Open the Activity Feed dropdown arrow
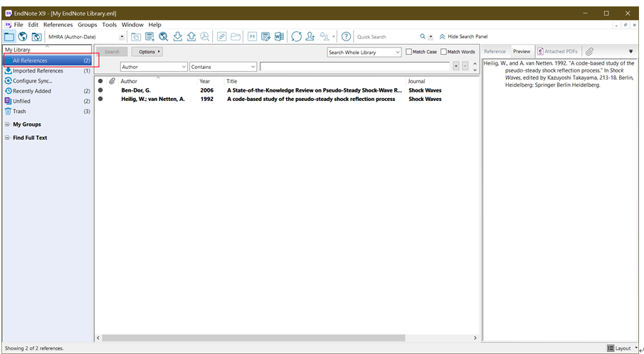The width and height of the screenshot is (644, 354). pyautogui.click(x=334, y=37)
